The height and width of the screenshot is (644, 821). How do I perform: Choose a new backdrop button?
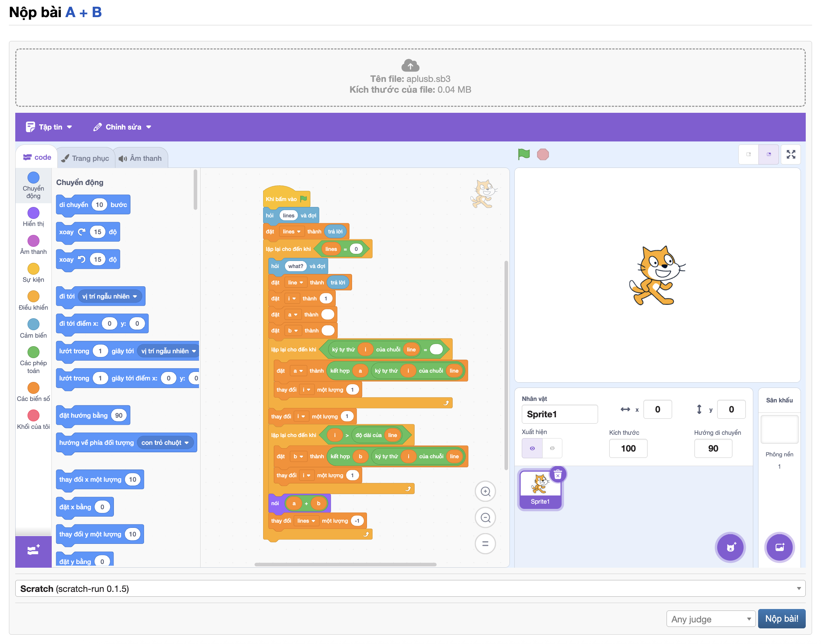pos(779,547)
